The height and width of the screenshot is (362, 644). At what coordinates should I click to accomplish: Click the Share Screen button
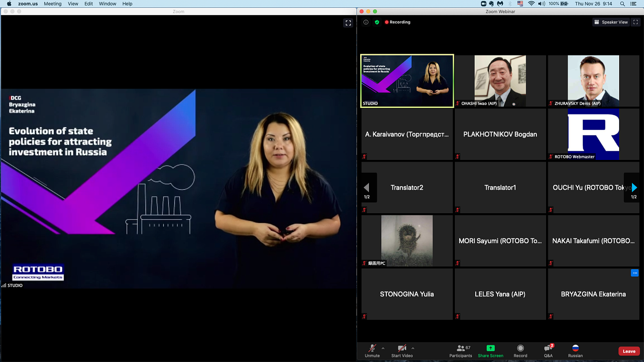pyautogui.click(x=490, y=351)
